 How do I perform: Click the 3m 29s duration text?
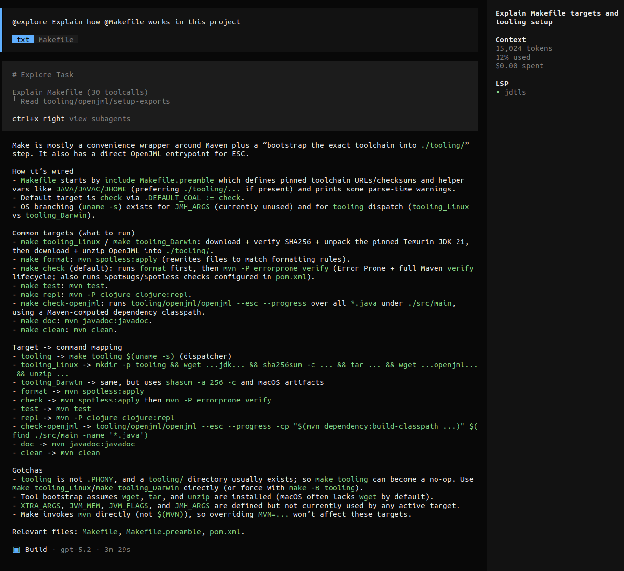tap(116, 549)
